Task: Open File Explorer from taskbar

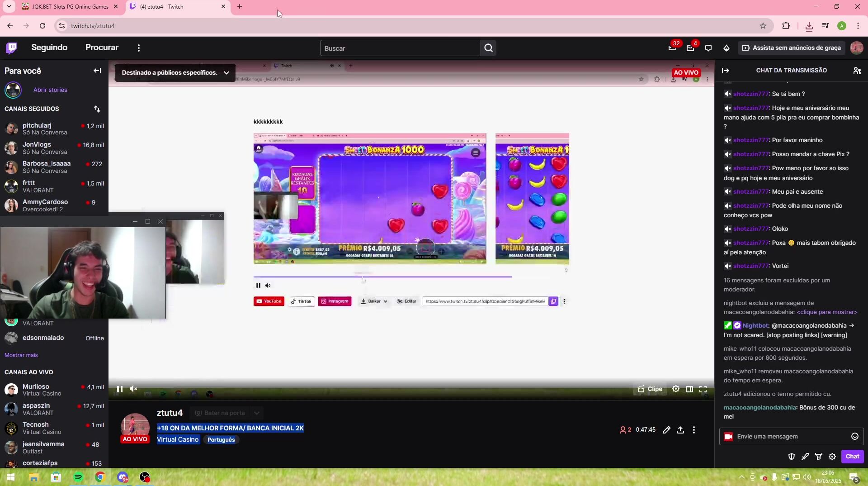Action: click(34, 477)
